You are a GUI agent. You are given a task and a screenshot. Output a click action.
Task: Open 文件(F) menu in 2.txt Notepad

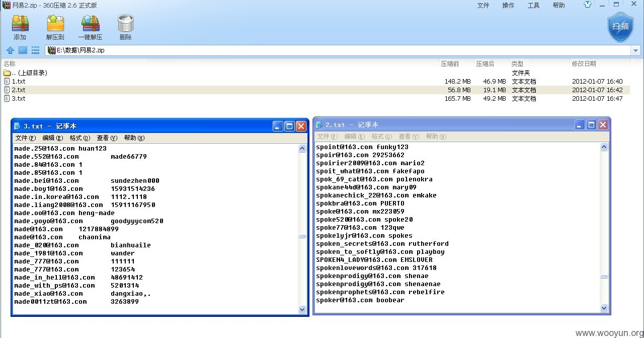[x=327, y=137]
